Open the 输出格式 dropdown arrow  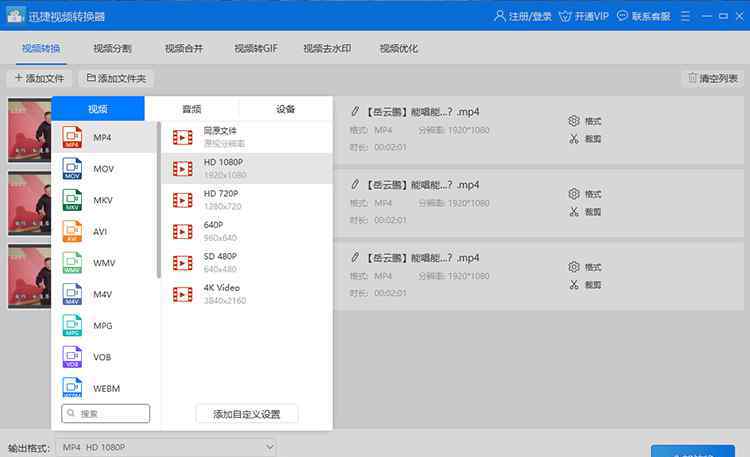(270, 447)
